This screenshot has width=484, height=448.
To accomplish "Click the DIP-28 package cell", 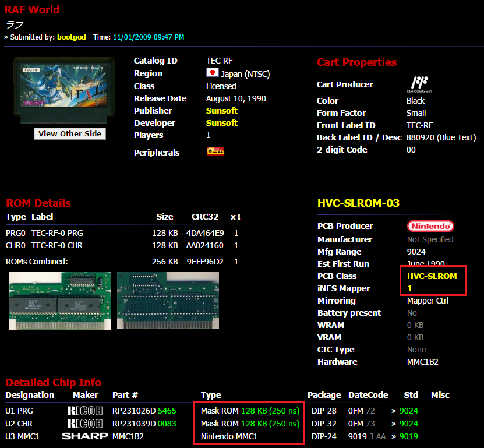I will (x=324, y=411).
